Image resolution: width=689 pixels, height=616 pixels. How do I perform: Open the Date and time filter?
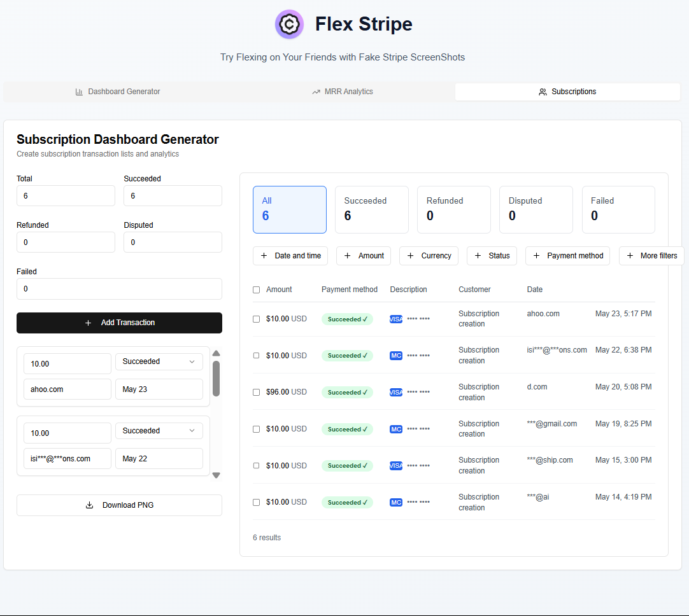point(290,256)
